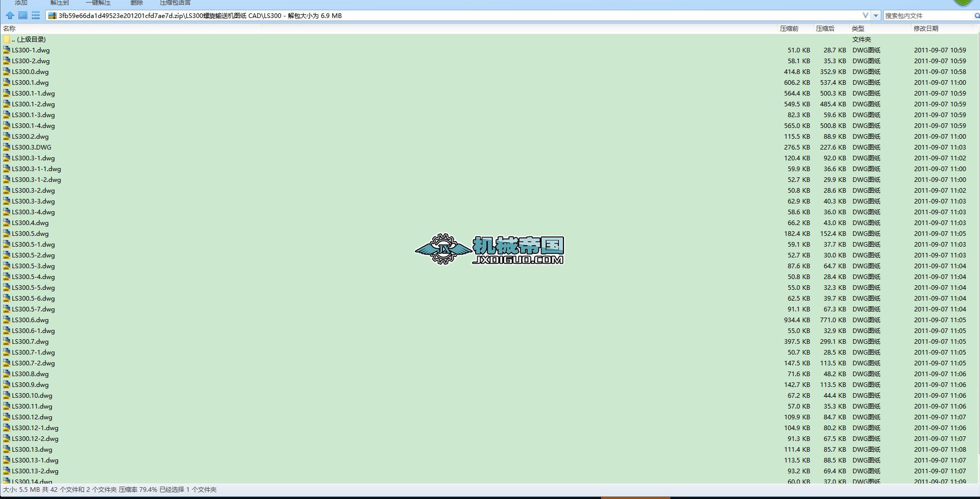
Task: Select the file name LS300.12-1.dwg
Action: pos(35,428)
